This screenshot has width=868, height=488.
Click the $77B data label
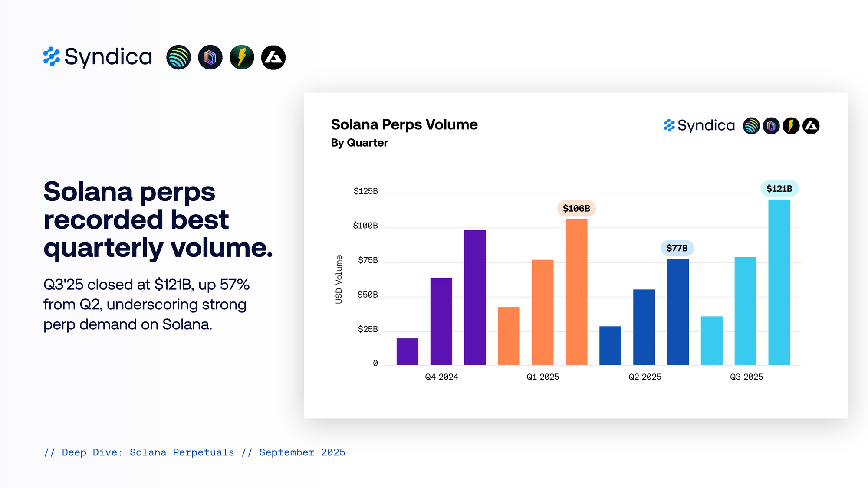677,248
